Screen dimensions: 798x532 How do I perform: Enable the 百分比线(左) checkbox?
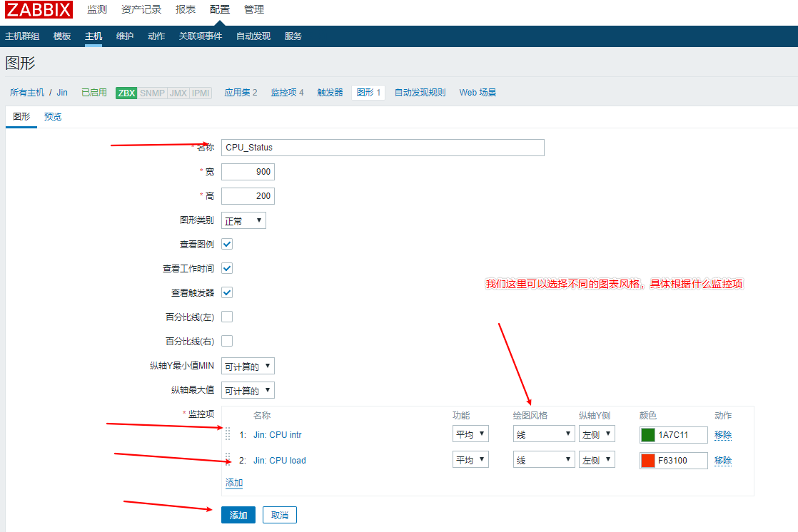[227, 317]
